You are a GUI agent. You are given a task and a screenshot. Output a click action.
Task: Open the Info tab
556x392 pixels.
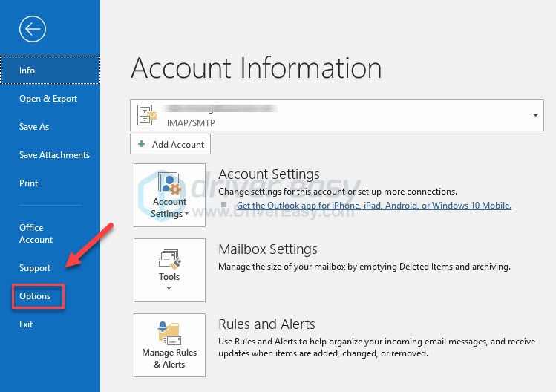click(x=50, y=70)
